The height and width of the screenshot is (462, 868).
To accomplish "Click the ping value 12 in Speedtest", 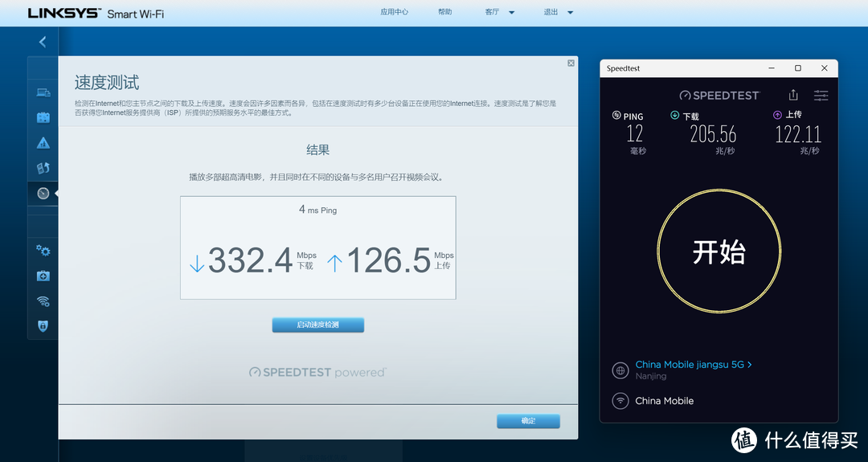I will 634,134.
